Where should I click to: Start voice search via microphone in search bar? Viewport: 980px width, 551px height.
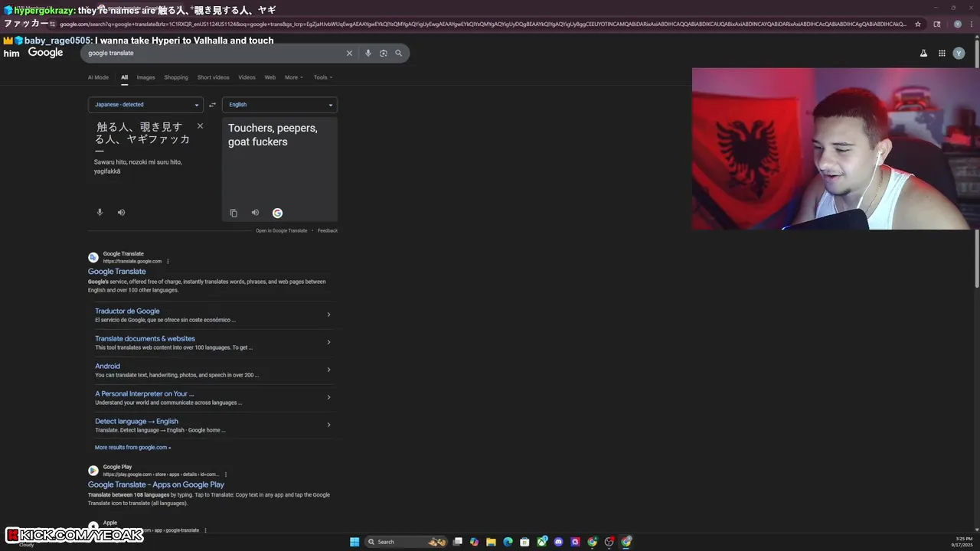368,53
